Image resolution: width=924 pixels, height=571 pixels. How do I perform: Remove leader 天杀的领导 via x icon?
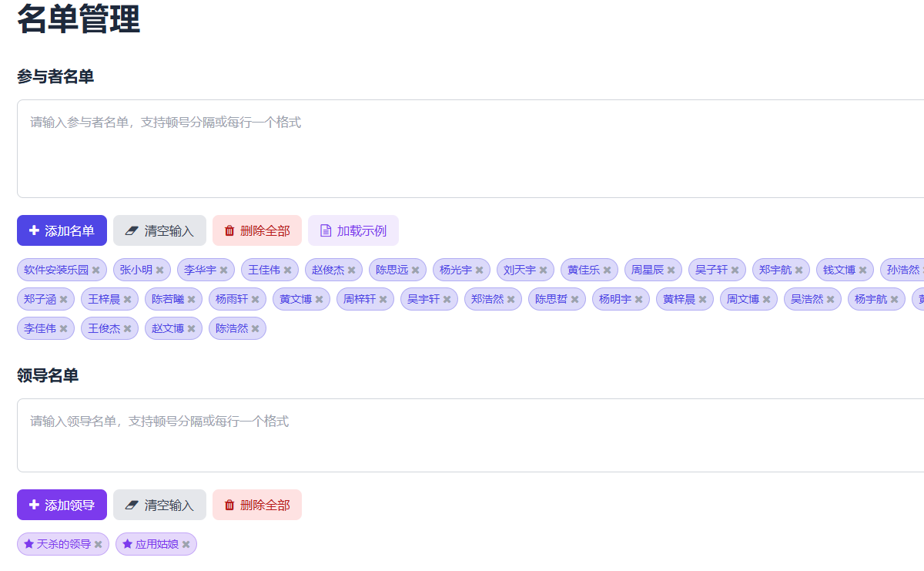(x=99, y=545)
